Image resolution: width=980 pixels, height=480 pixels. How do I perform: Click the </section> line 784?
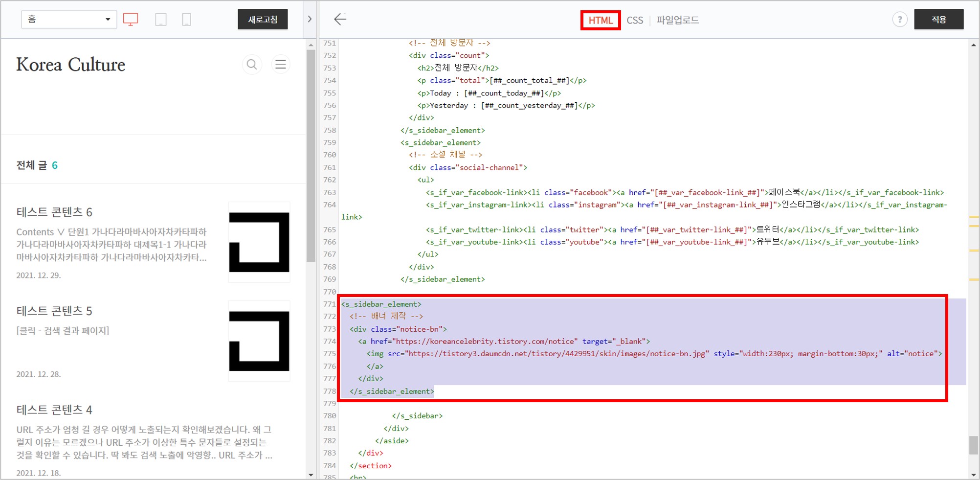click(371, 465)
